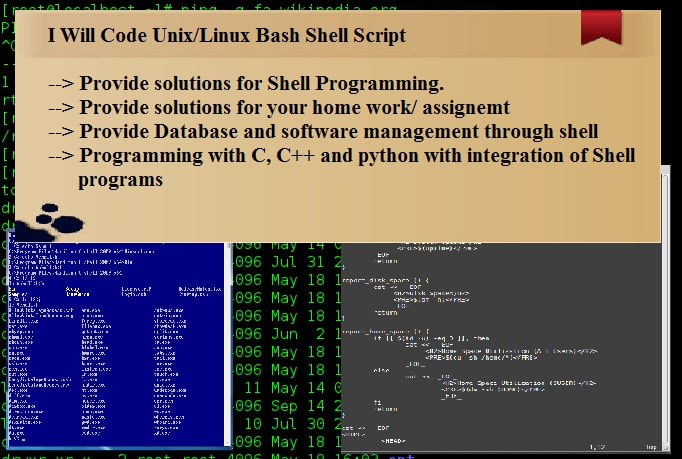Click the "<HEAD>" line in the gray editor
Screen dimensions: 682x459
coord(393,441)
